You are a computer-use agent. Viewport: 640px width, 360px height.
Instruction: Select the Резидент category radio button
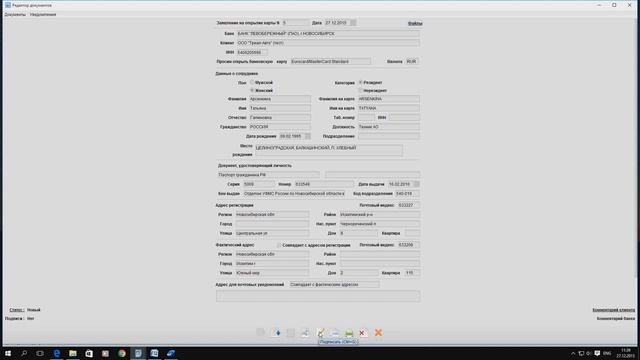pyautogui.click(x=360, y=82)
